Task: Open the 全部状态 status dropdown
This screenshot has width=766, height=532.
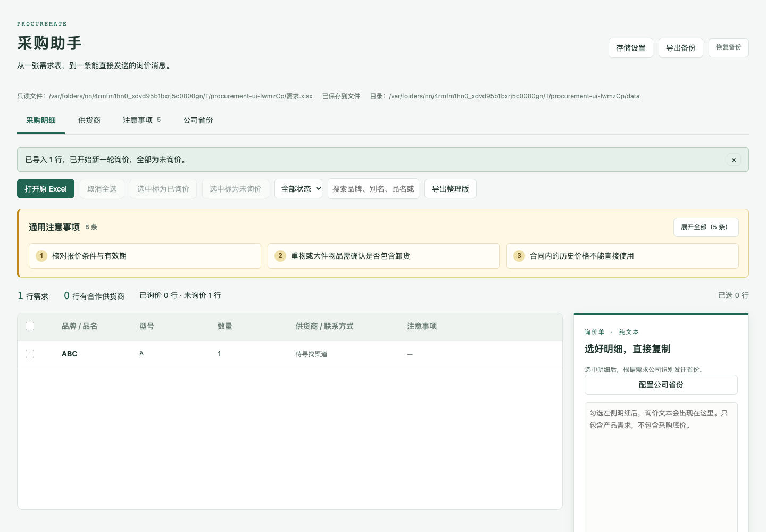Action: point(298,189)
